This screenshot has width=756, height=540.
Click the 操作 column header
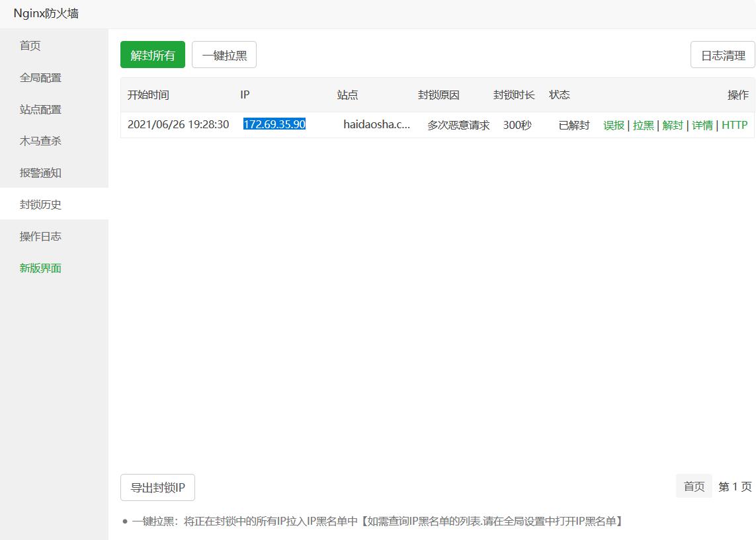[x=737, y=95]
